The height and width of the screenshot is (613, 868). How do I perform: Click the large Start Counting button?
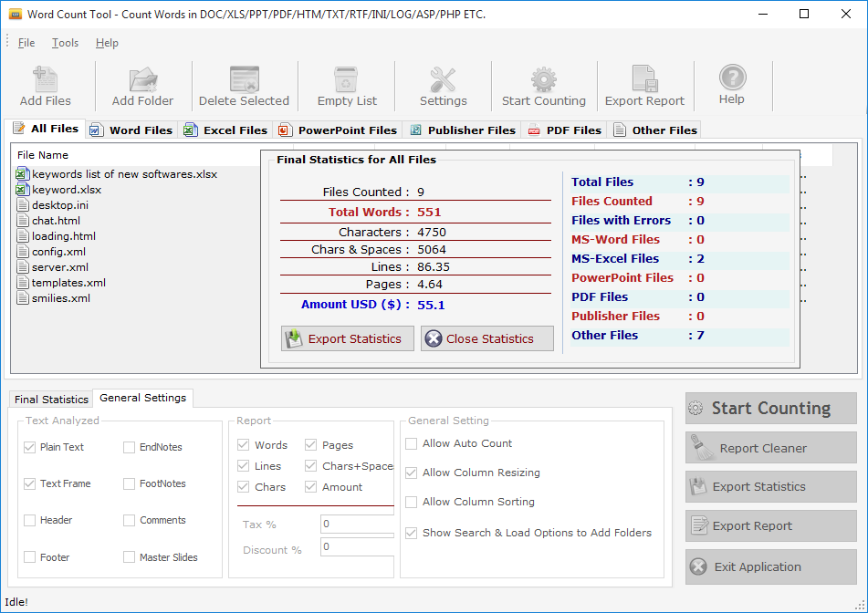[770, 409]
